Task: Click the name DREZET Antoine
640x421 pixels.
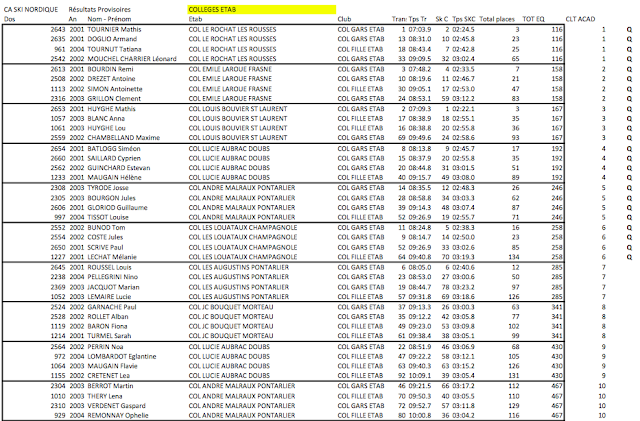Action: point(111,79)
